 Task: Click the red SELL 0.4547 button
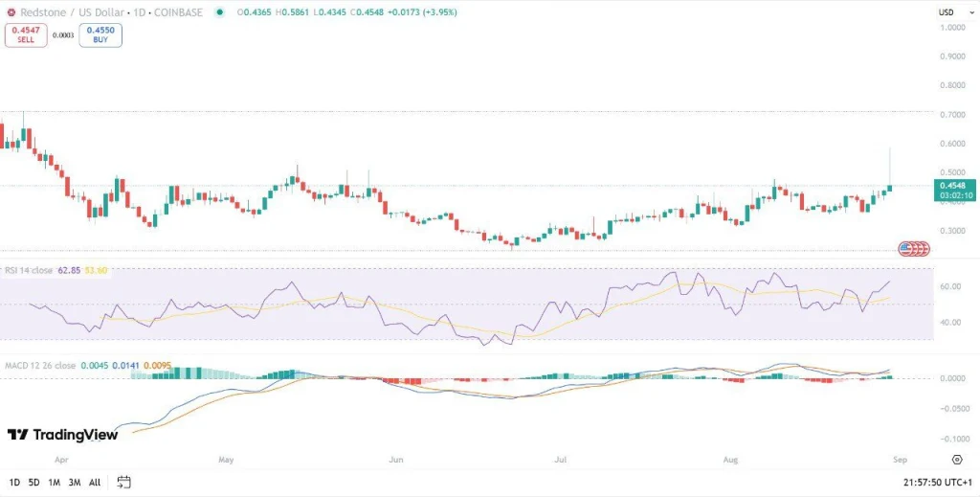point(26,35)
